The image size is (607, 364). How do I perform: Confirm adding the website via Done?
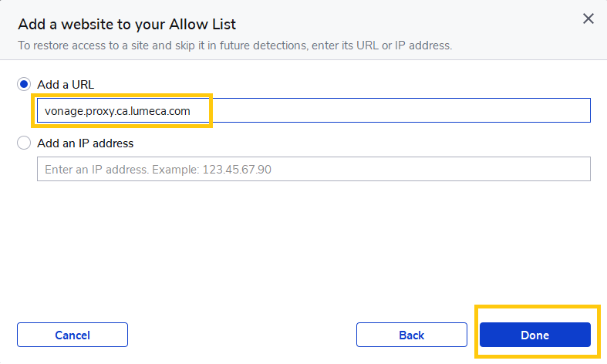tap(534, 335)
